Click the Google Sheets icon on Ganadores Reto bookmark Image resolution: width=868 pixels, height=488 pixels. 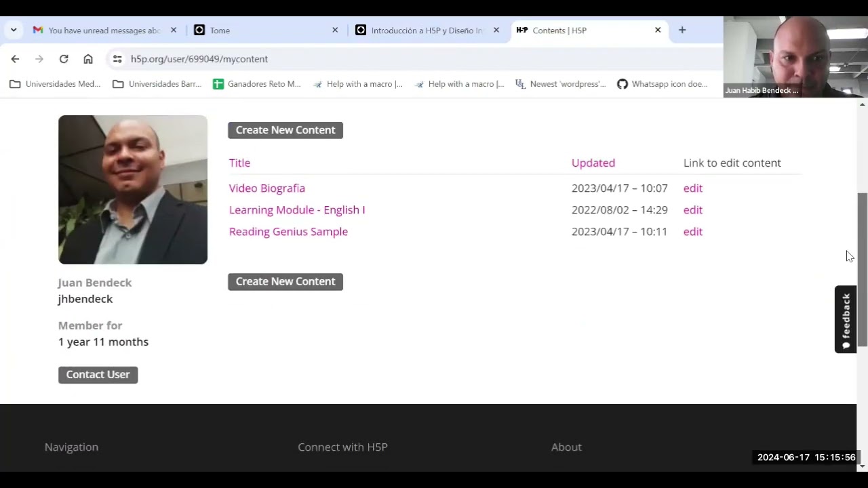click(218, 83)
